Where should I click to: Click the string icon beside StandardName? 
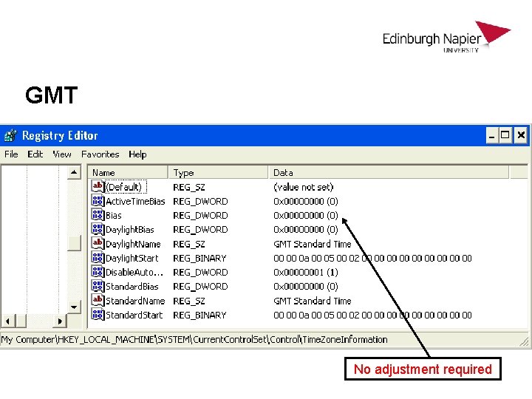point(98,301)
